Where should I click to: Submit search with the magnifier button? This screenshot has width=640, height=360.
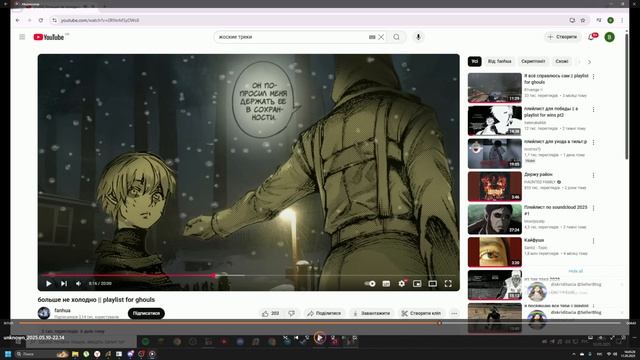tap(396, 37)
